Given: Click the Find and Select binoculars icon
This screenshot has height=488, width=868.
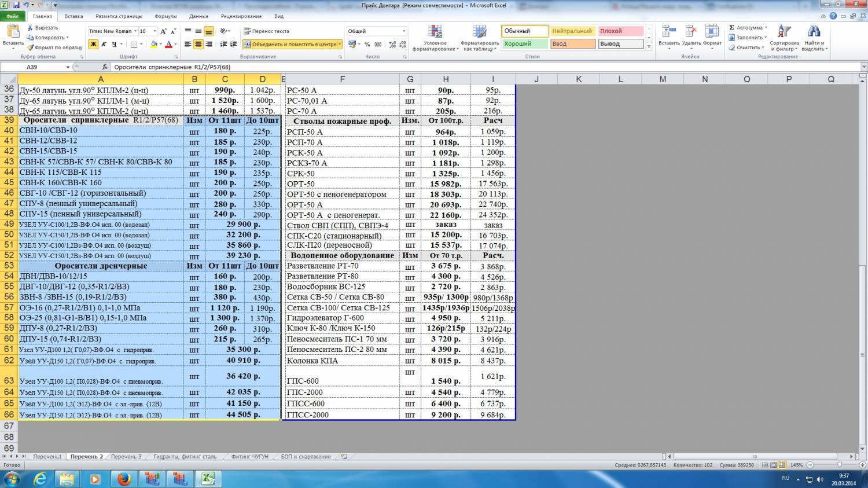Looking at the screenshot, I should pyautogui.click(x=814, y=32).
